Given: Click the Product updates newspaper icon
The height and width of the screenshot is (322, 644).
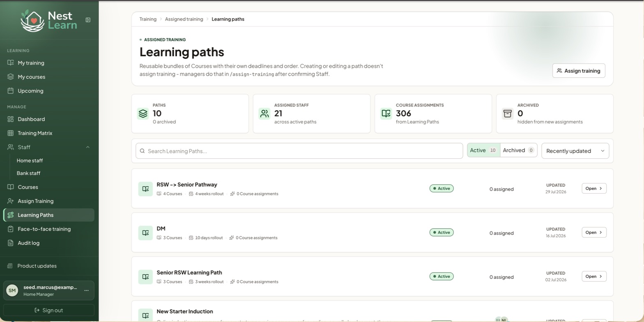Looking at the screenshot, I should 10,266.
